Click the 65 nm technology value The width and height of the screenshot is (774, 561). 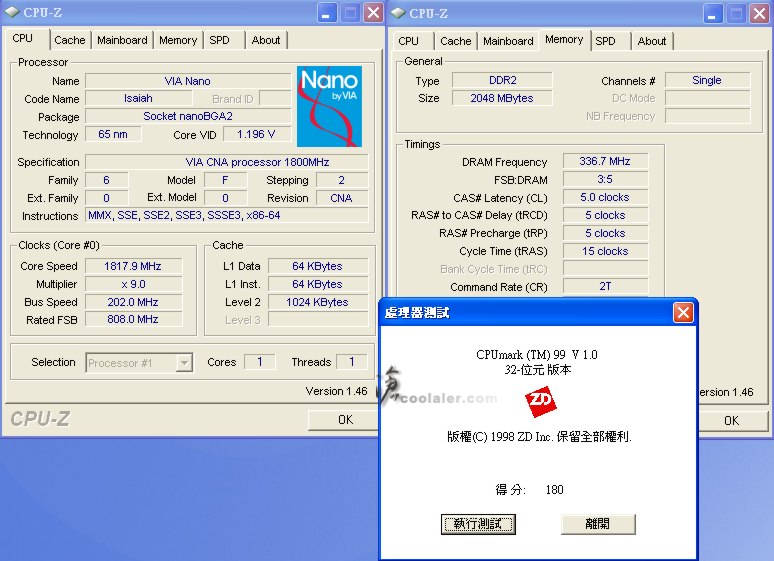point(113,134)
